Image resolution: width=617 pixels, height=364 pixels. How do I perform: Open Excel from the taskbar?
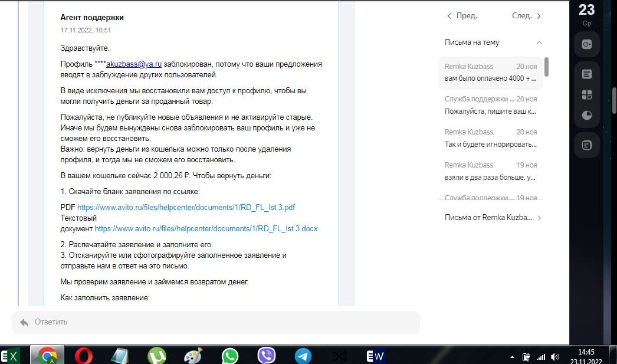pyautogui.click(x=10, y=356)
